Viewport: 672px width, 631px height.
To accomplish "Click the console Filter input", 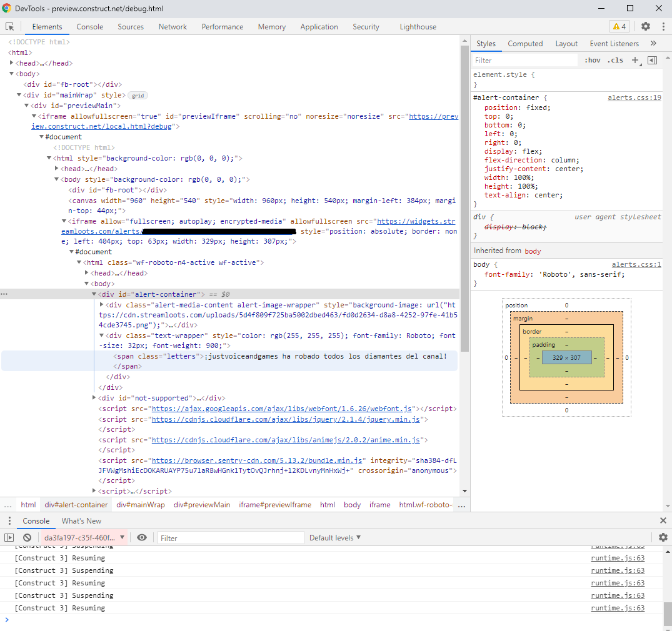I will coord(230,538).
